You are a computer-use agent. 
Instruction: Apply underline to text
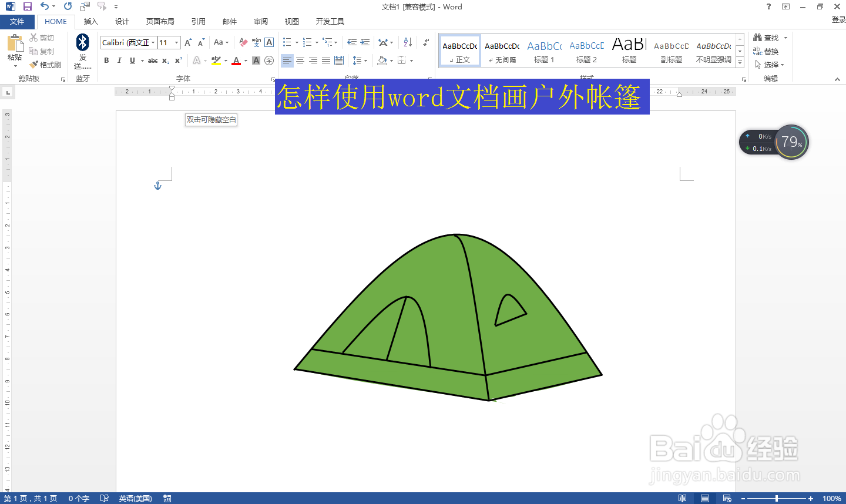(132, 61)
